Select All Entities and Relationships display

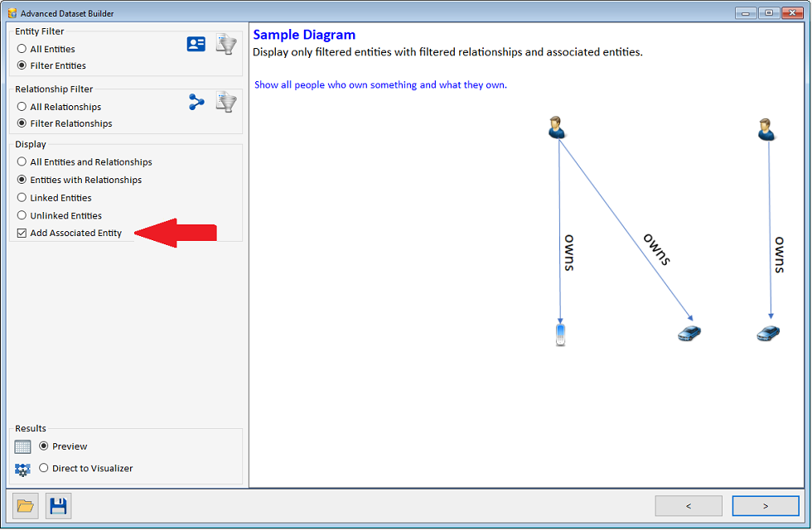(x=22, y=162)
